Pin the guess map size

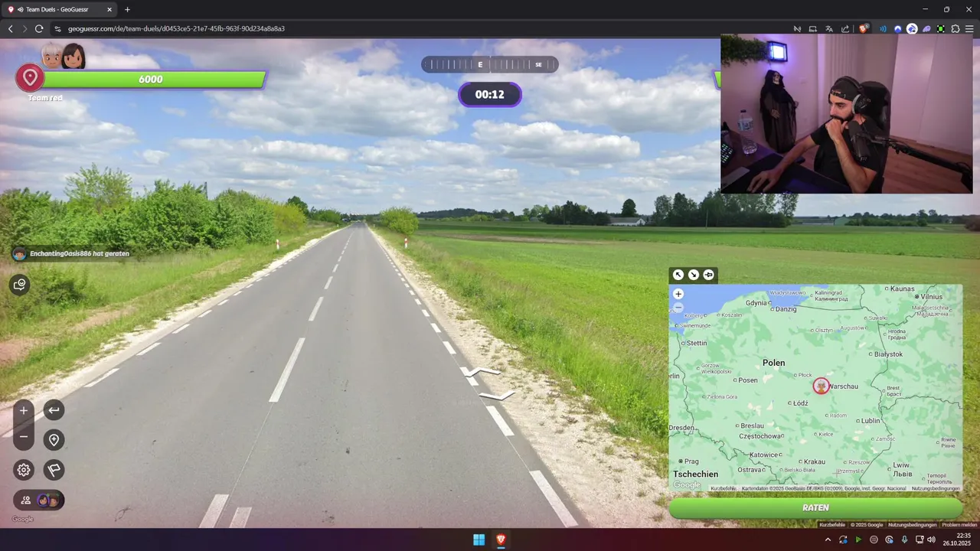point(708,275)
